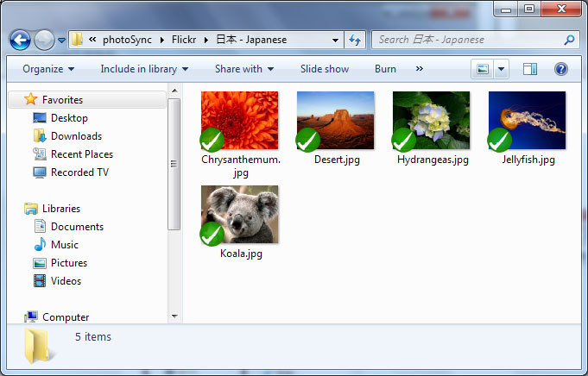Screen dimensions: 588x376
Task: Click the greyed Forward arrow button
Action: [x=44, y=40]
